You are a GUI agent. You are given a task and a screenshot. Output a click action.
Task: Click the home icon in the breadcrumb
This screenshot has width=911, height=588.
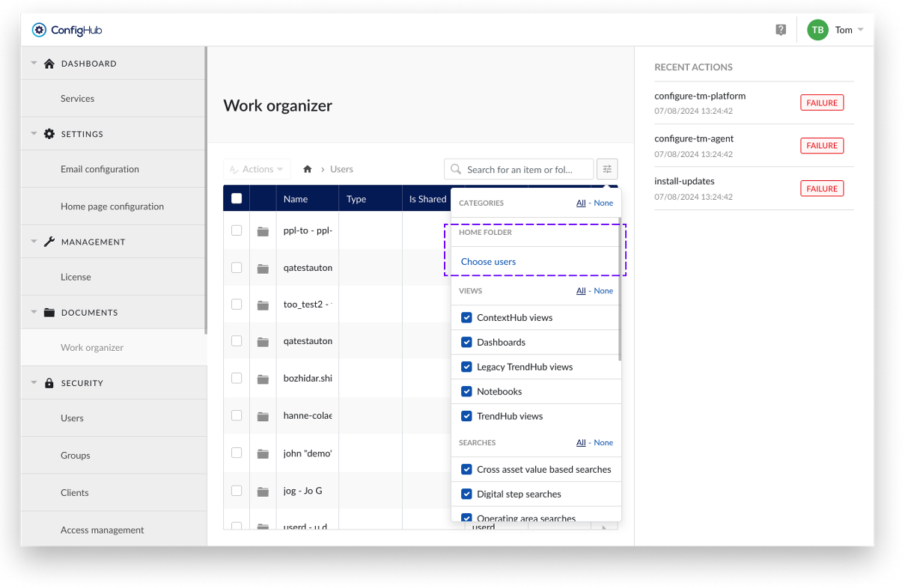pos(307,170)
